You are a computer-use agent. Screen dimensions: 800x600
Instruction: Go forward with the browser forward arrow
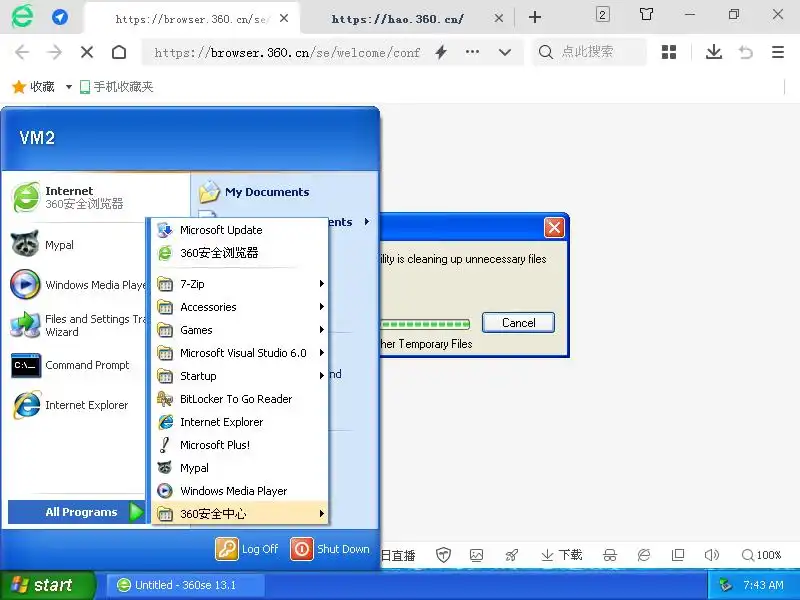coord(54,52)
